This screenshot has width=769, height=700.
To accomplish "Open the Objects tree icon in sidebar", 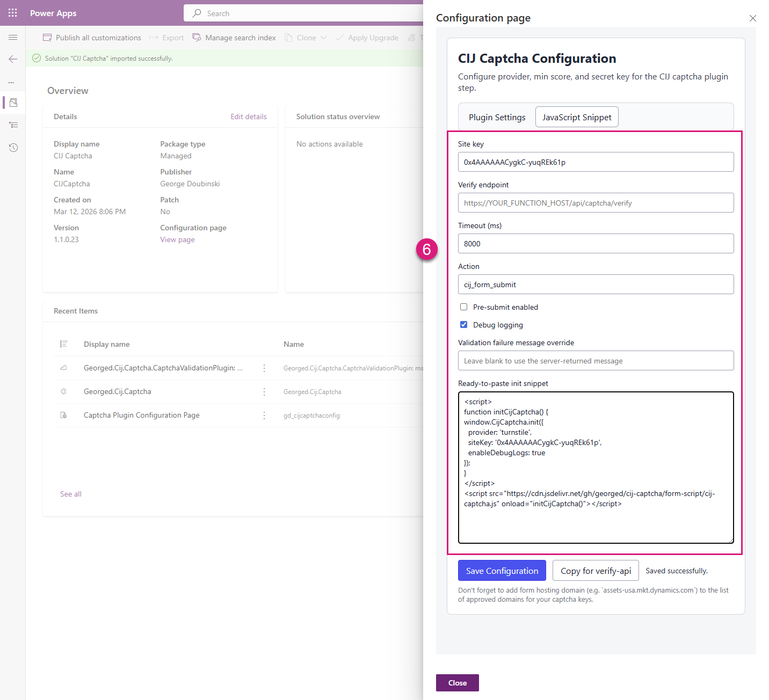I will point(13,125).
